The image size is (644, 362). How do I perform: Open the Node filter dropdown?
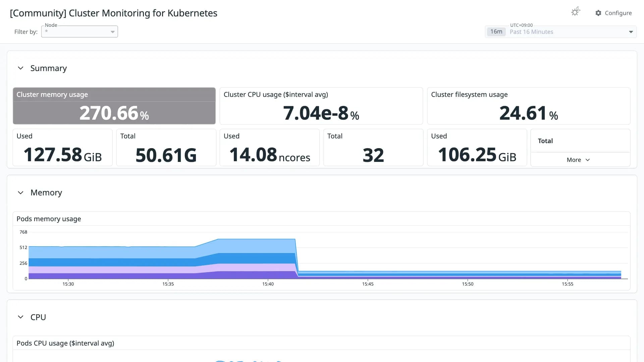click(x=79, y=32)
